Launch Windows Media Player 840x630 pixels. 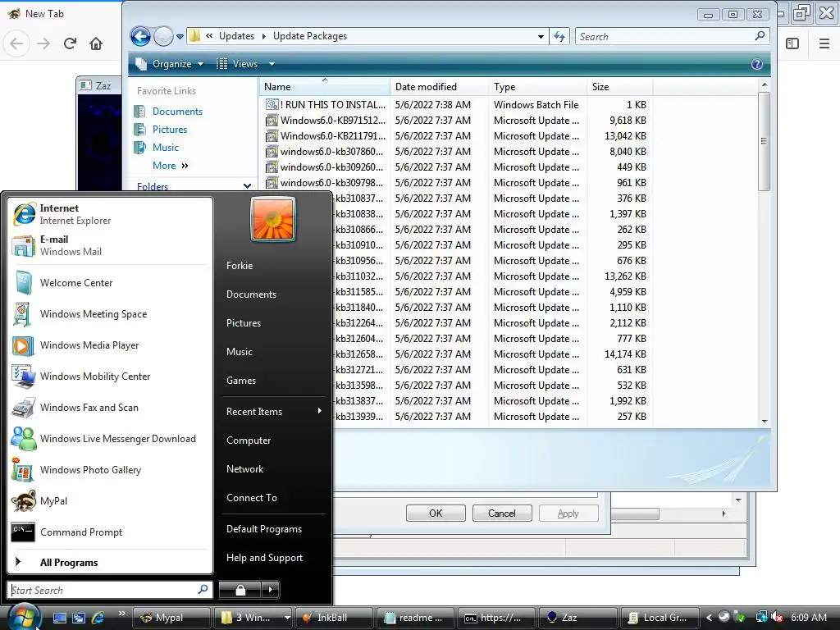pyautogui.click(x=110, y=345)
